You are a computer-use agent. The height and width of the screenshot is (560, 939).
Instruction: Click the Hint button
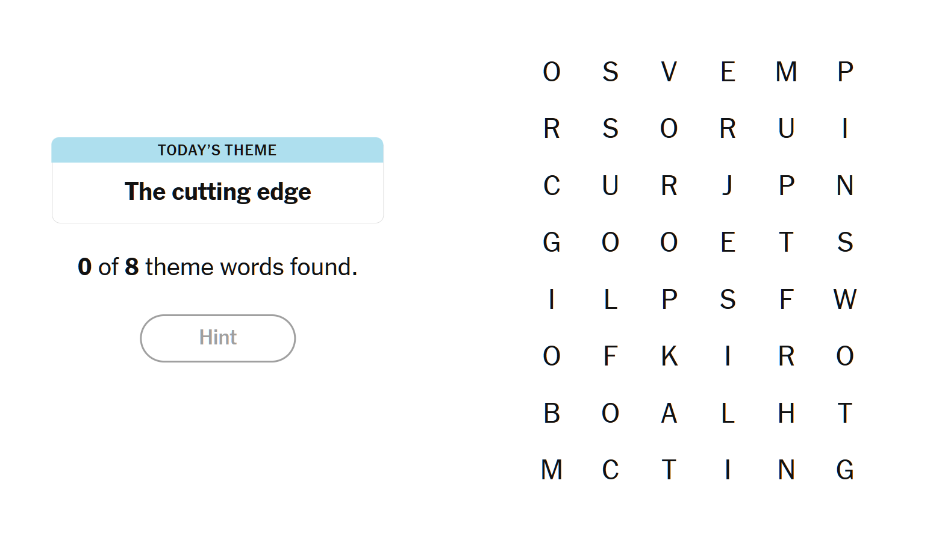(x=217, y=338)
